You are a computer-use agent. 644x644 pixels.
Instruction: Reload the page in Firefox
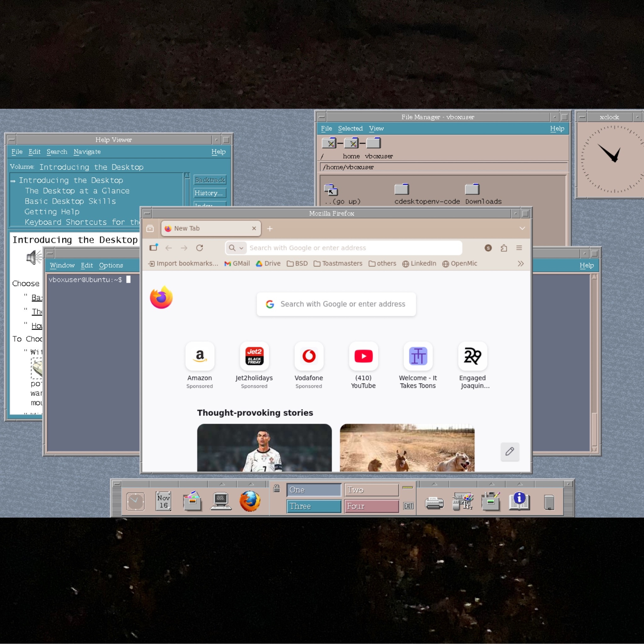click(x=199, y=248)
